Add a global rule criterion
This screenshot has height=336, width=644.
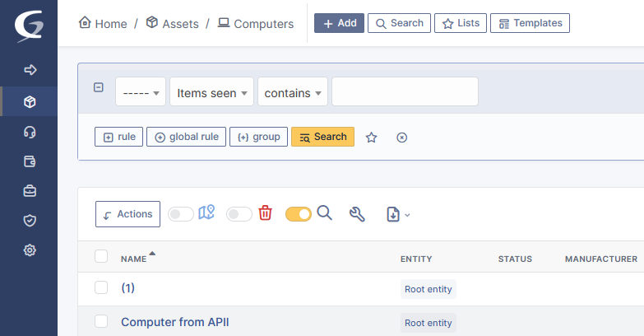pyautogui.click(x=186, y=137)
